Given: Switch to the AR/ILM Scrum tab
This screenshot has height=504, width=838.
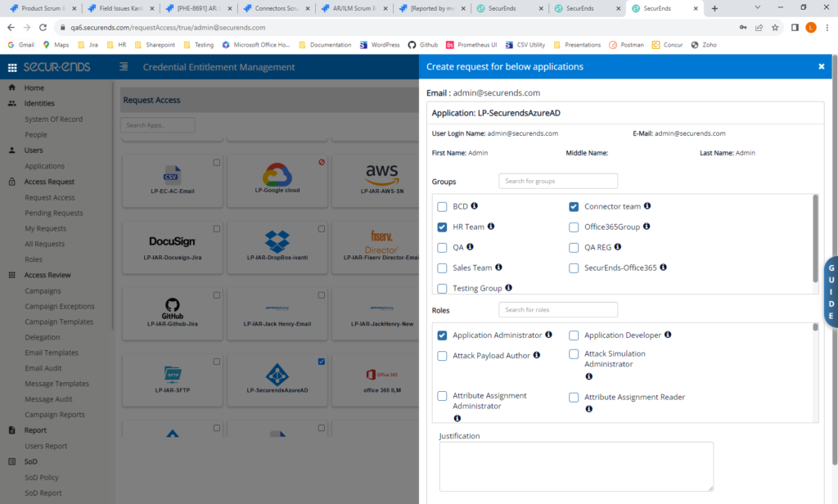Looking at the screenshot, I should pyautogui.click(x=354, y=8).
